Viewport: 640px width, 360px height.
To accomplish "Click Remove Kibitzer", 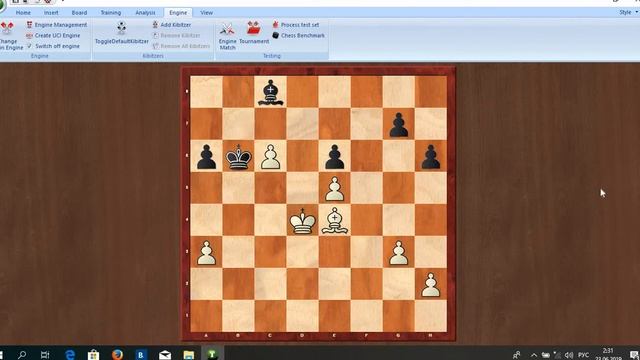I will [176, 36].
